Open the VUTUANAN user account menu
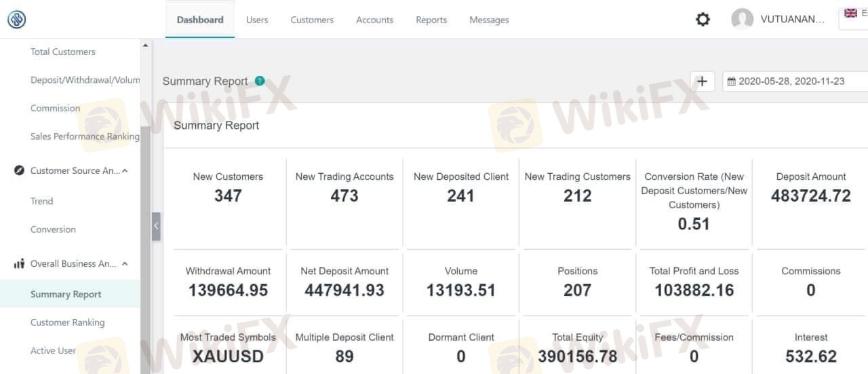868x374 pixels. click(792, 20)
